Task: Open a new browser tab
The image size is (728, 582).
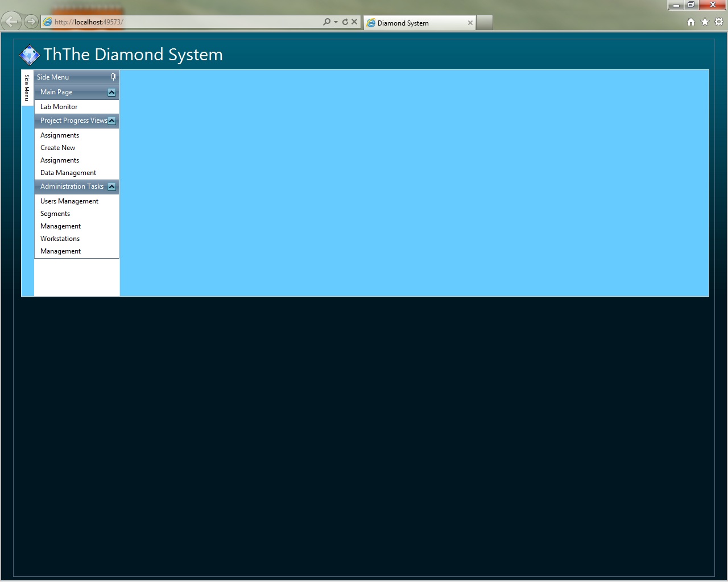Action: coord(484,23)
